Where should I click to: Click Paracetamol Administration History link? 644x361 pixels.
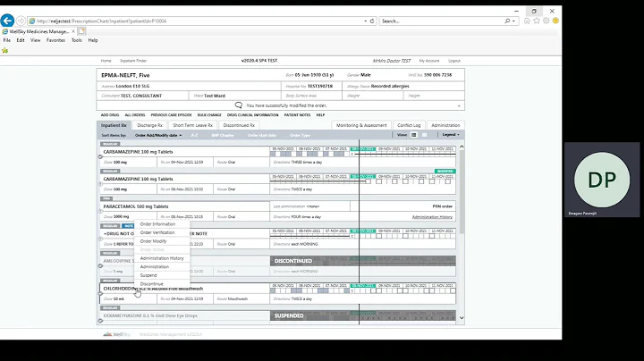click(x=432, y=217)
